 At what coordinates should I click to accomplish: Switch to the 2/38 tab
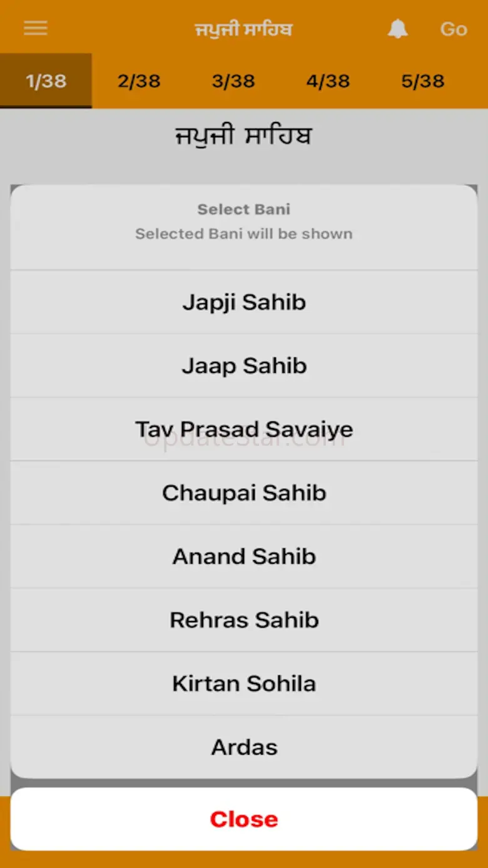[139, 81]
